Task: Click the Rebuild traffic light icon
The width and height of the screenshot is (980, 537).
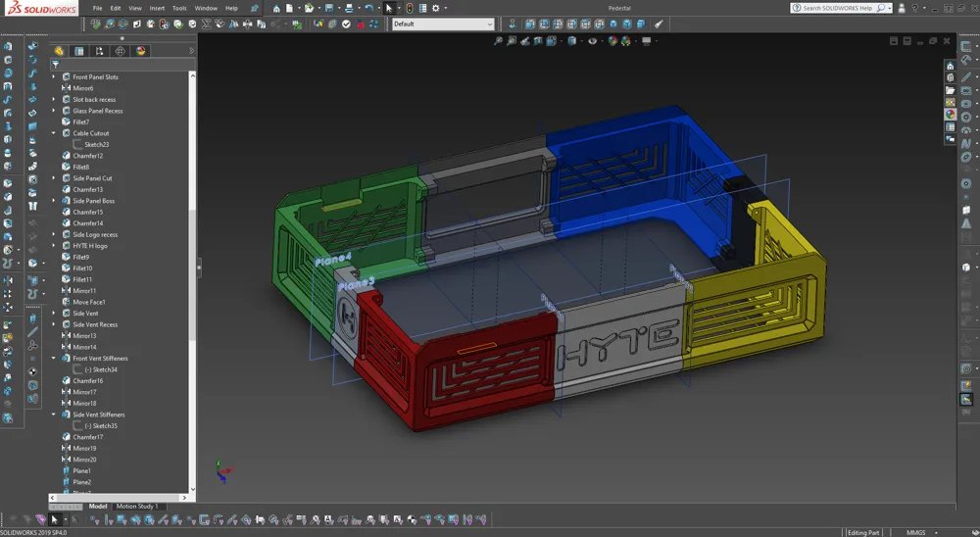Action: pos(410,8)
